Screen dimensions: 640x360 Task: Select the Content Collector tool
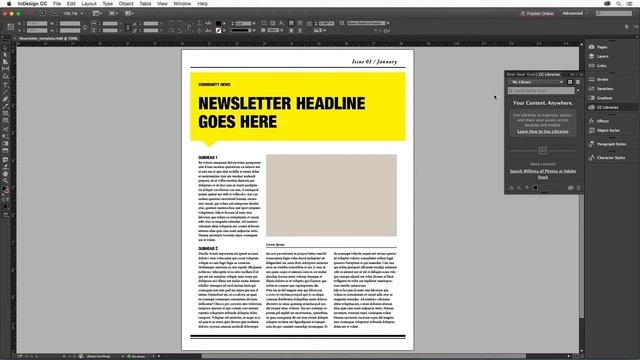click(5, 76)
